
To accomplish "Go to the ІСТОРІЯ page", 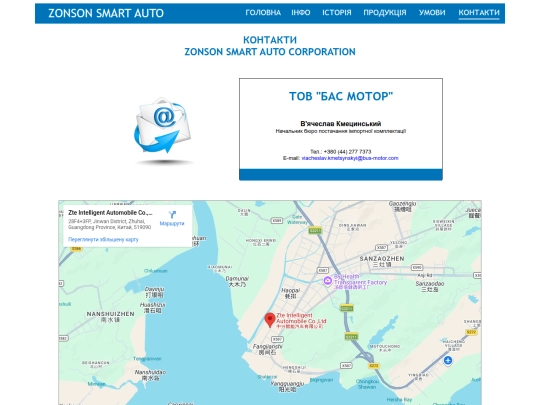I will click(337, 13).
